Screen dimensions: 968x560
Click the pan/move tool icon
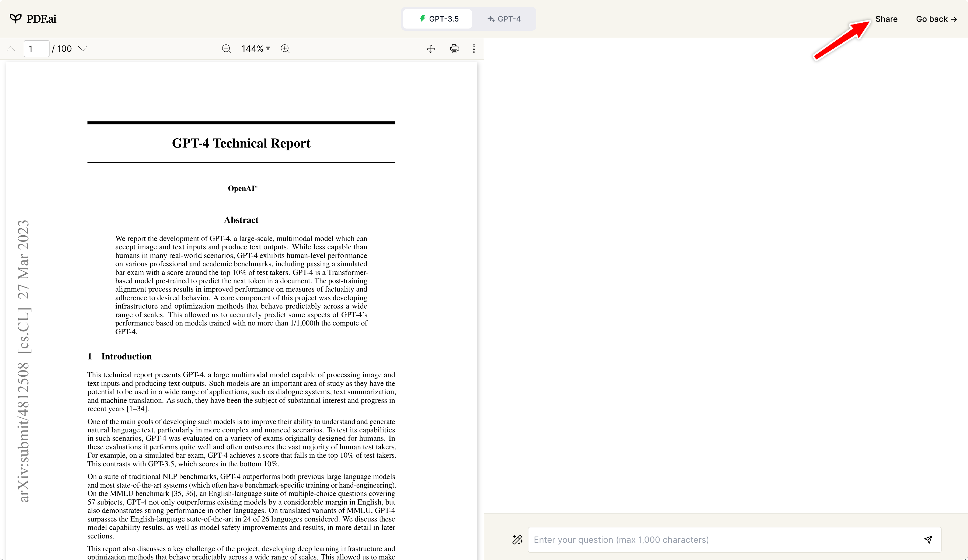[431, 49]
